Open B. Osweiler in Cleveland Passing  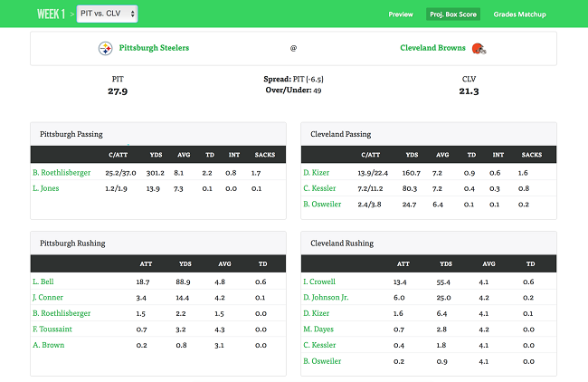[x=322, y=205]
